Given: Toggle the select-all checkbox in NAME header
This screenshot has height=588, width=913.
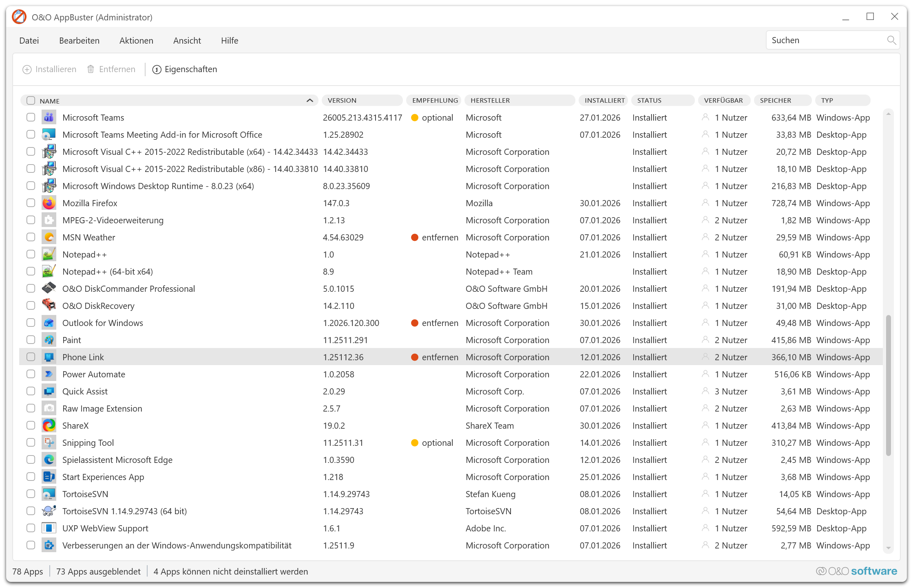Looking at the screenshot, I should 31,101.
